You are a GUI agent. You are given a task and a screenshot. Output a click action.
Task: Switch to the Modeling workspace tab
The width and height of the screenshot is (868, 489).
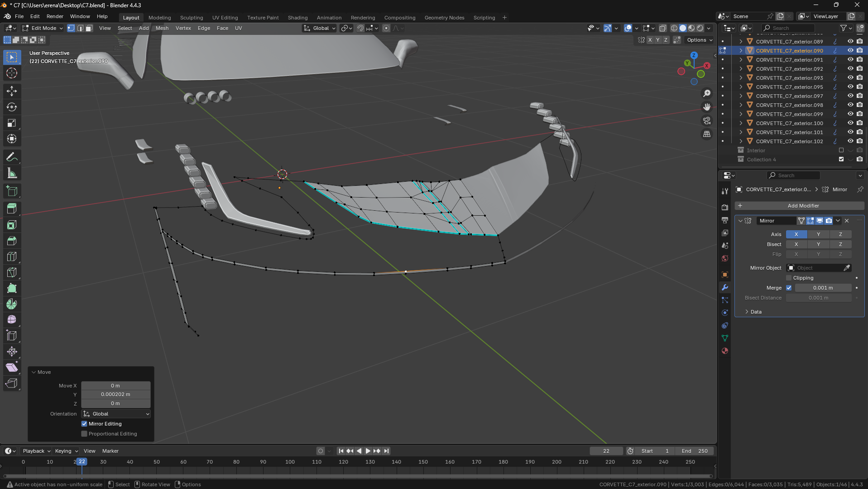click(159, 18)
